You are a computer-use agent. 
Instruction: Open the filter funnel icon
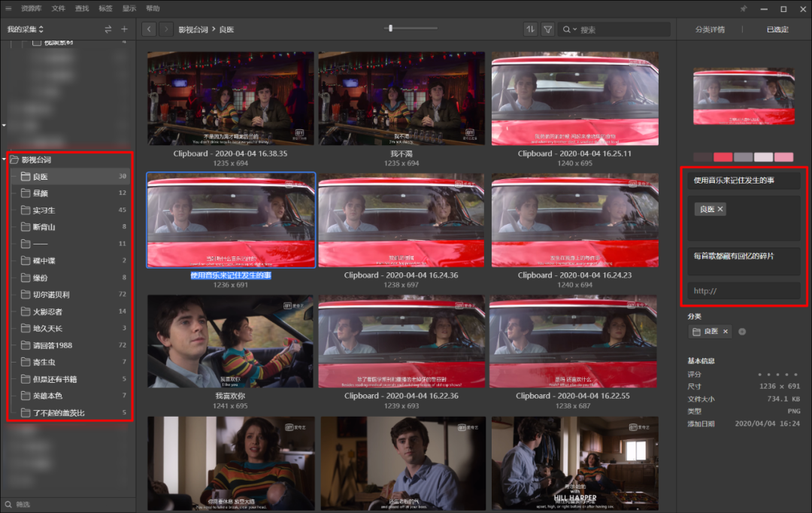pos(547,29)
